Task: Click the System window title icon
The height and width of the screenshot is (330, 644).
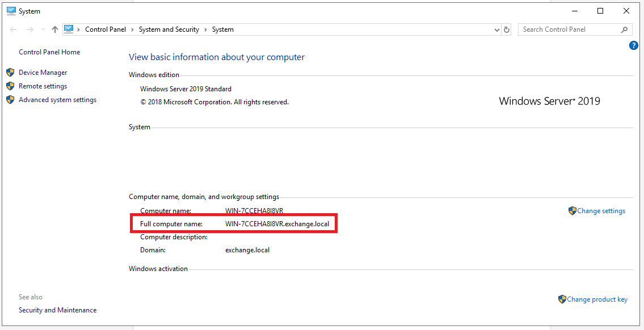Action: pos(11,11)
